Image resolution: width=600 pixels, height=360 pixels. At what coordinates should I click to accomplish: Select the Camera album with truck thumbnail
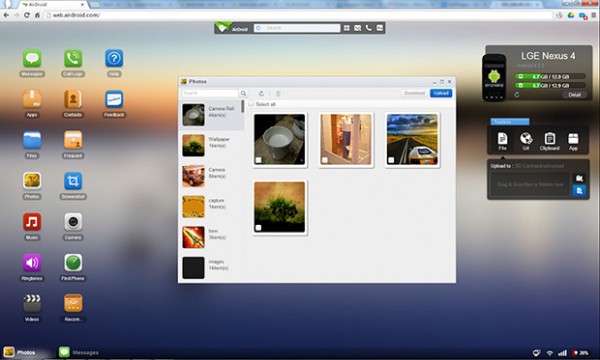point(210,176)
